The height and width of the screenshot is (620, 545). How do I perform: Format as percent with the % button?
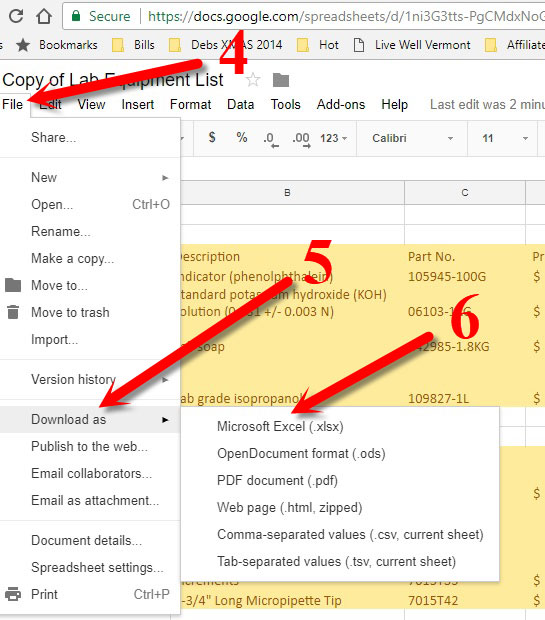tap(242, 138)
